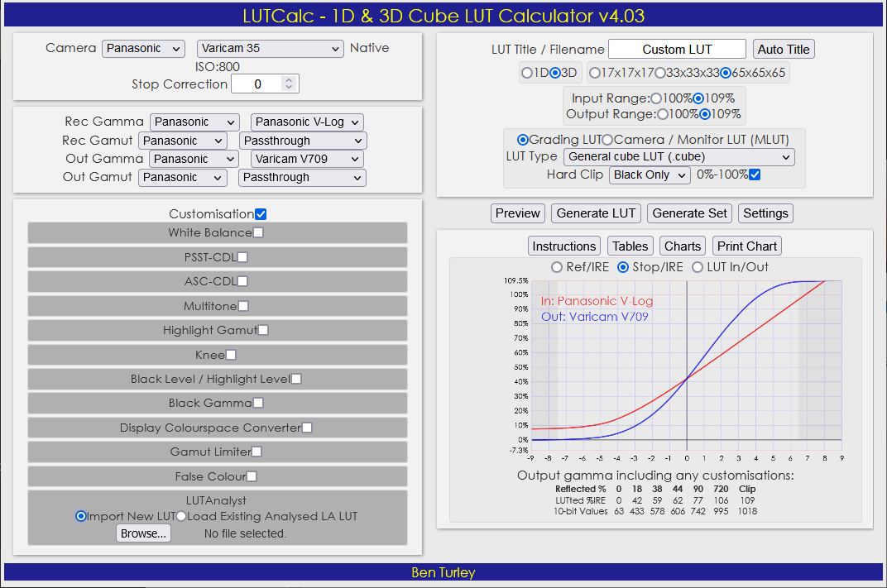This screenshot has height=588, width=887.
Task: Click the Browse... file button
Action: (x=144, y=533)
